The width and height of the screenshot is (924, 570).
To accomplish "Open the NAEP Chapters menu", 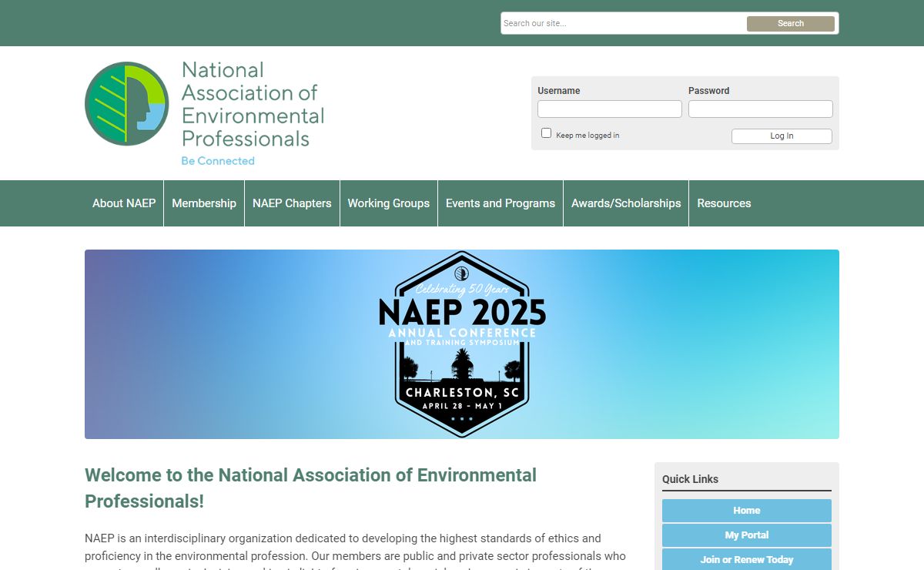I will click(292, 203).
